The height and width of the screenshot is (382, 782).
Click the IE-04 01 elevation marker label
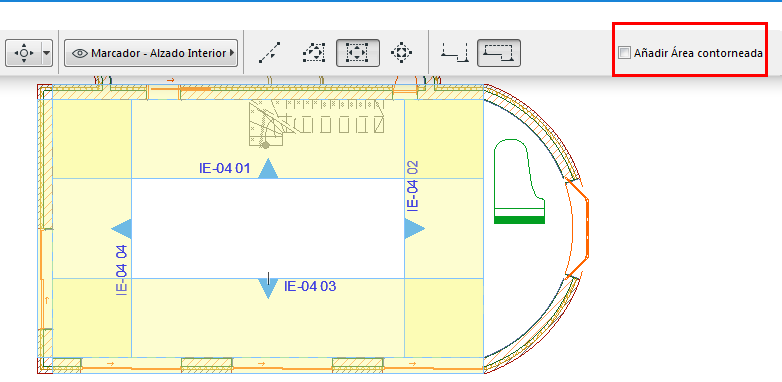(224, 168)
